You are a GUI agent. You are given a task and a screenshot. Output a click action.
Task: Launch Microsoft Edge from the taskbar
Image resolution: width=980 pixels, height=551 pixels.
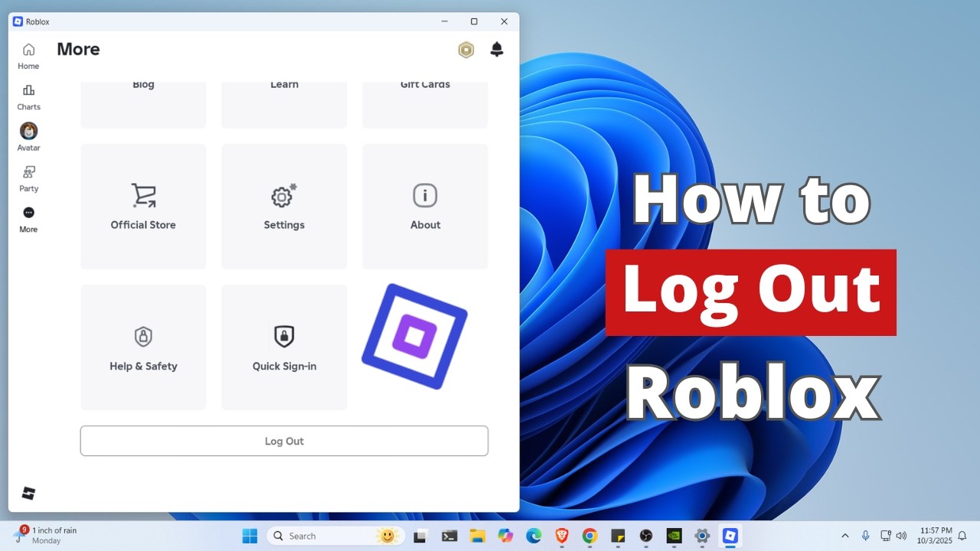[534, 536]
